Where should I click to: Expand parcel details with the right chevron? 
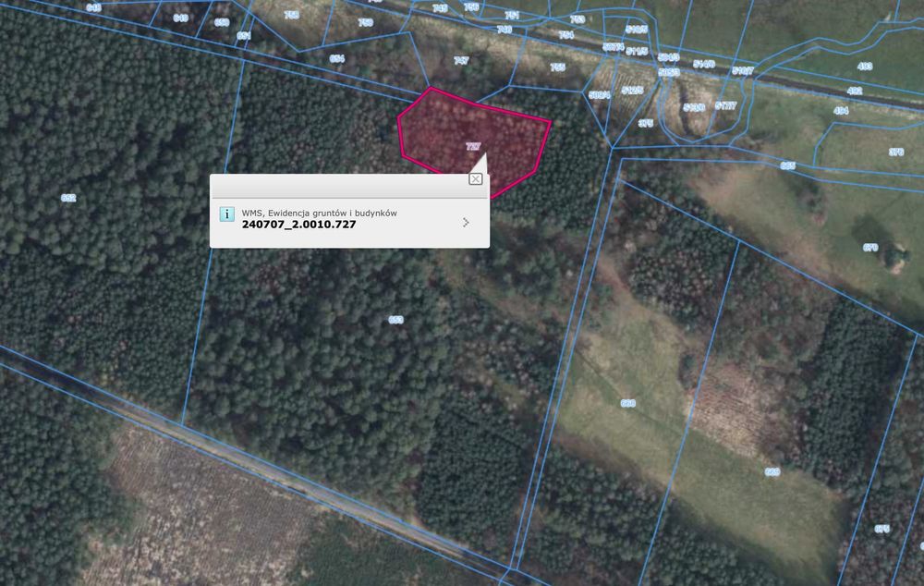point(466,222)
